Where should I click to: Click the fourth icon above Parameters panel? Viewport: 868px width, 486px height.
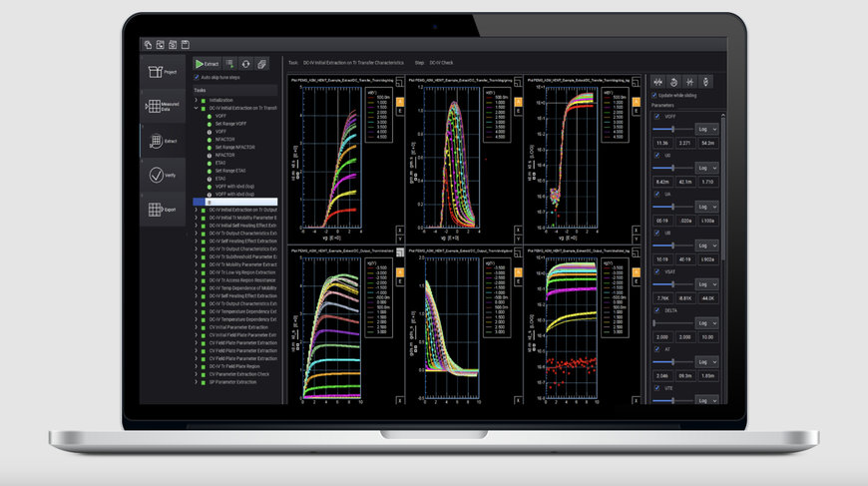(x=705, y=82)
